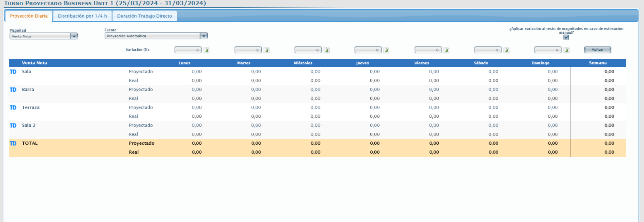Click the Proyectado label in Terraza row
Viewport: 644px width, 222px height.
141,107
